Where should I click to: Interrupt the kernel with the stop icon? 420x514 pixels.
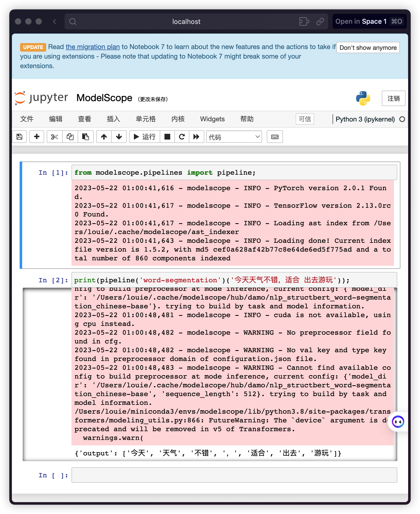click(167, 137)
